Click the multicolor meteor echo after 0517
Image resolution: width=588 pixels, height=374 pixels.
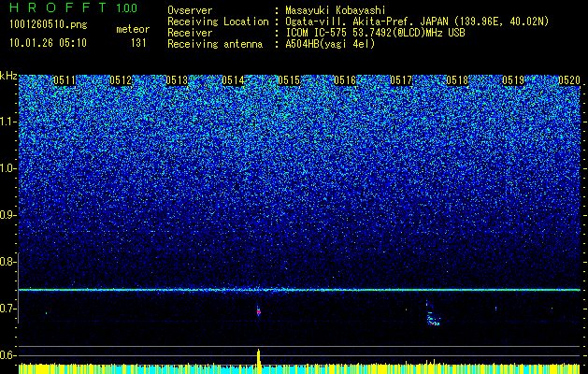tap(433, 315)
